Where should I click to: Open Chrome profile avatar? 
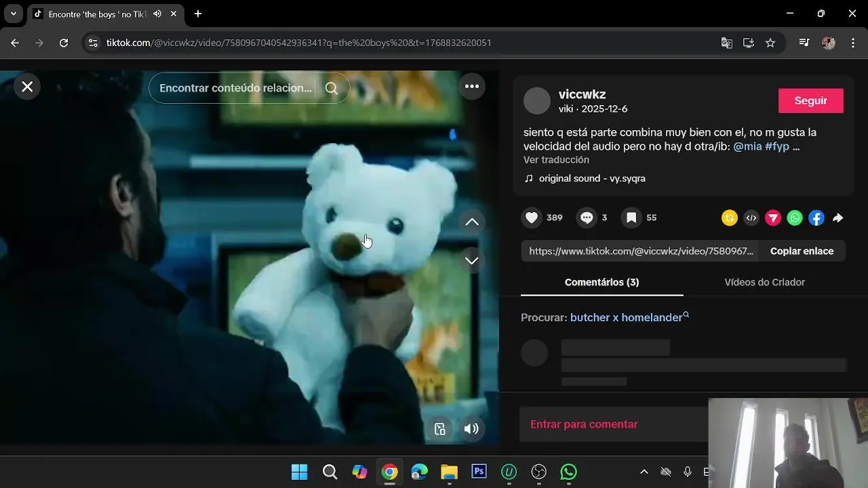[829, 43]
